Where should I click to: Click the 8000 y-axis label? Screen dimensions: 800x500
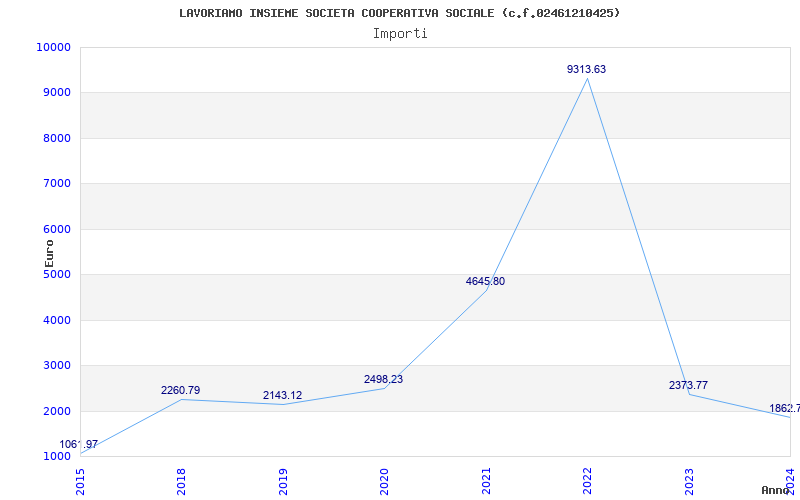pos(56,138)
